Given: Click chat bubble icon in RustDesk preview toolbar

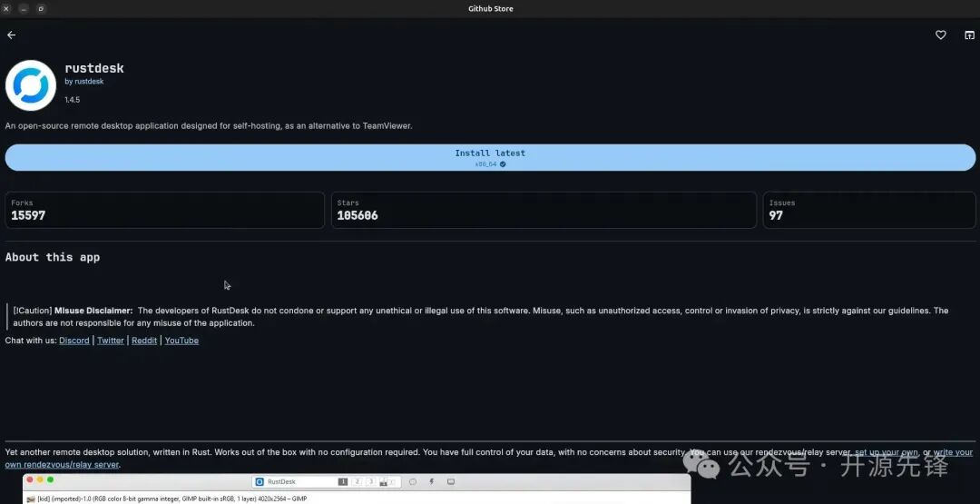Looking at the screenshot, I should [413, 481].
